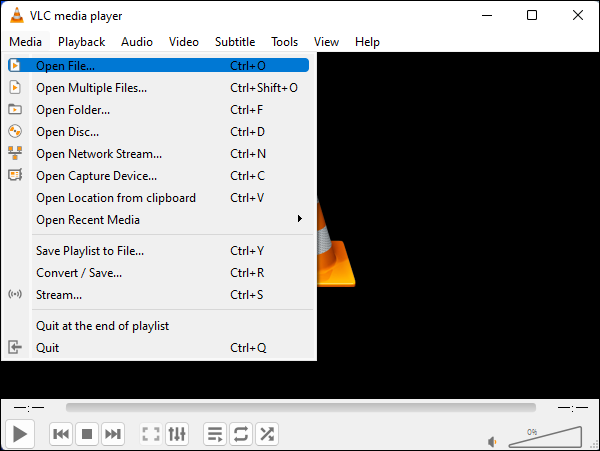Skip to next media in playlist
The width and height of the screenshot is (600, 451).
point(113,434)
